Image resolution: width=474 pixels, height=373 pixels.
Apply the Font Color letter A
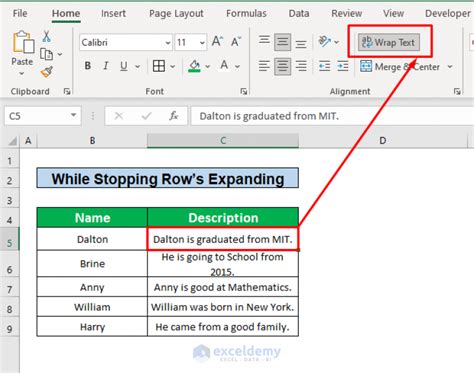click(x=224, y=66)
